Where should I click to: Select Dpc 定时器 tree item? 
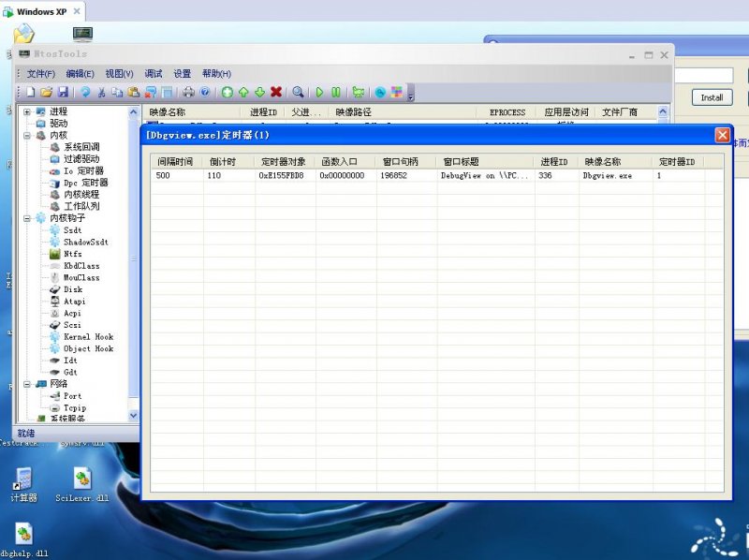(86, 183)
